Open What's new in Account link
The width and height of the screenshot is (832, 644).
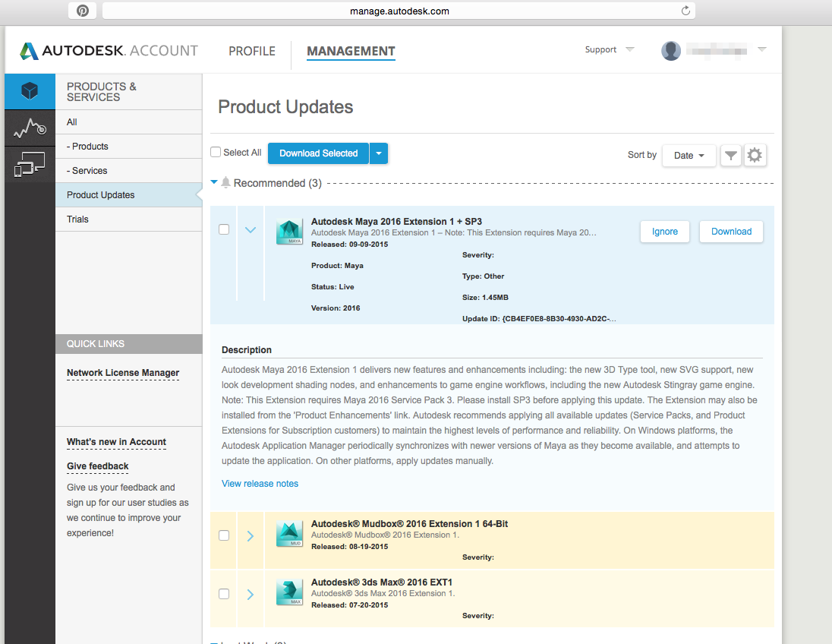[116, 442]
